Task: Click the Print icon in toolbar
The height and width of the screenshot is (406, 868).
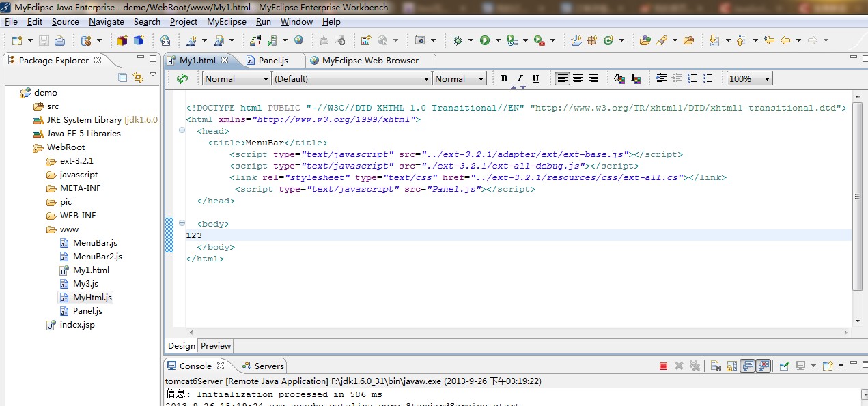Action: point(59,41)
